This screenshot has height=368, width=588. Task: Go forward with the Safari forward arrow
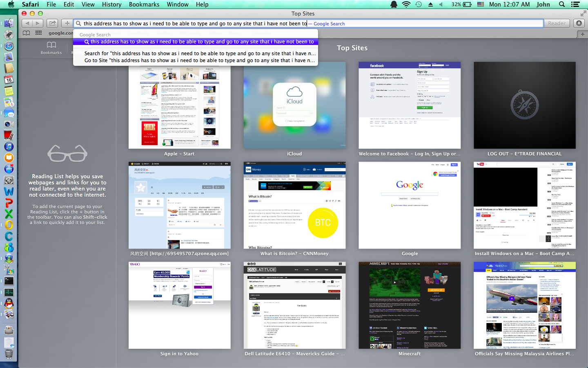[38, 23]
